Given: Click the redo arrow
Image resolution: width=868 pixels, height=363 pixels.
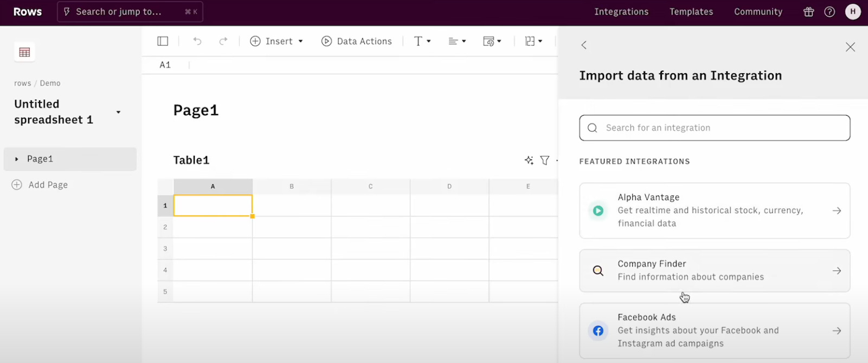Looking at the screenshot, I should 223,41.
